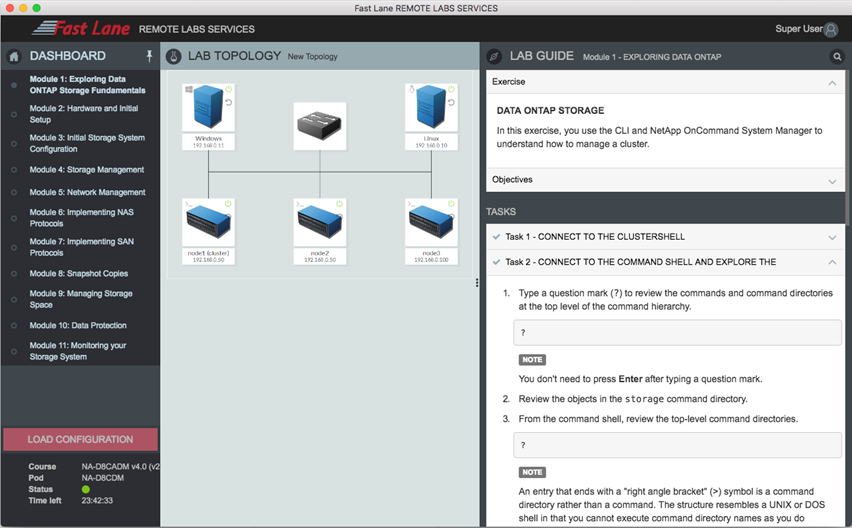
Task: Collapse the Exercise section chevron
Action: [x=832, y=83]
